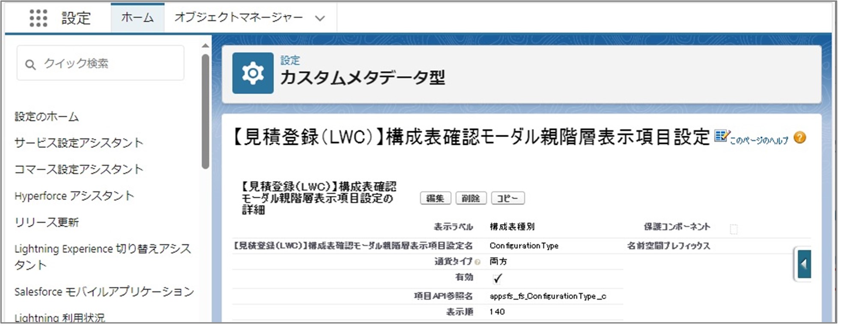868x326 pixels.
Task: Click the sidebar scrollbar up arrow
Action: (x=206, y=45)
